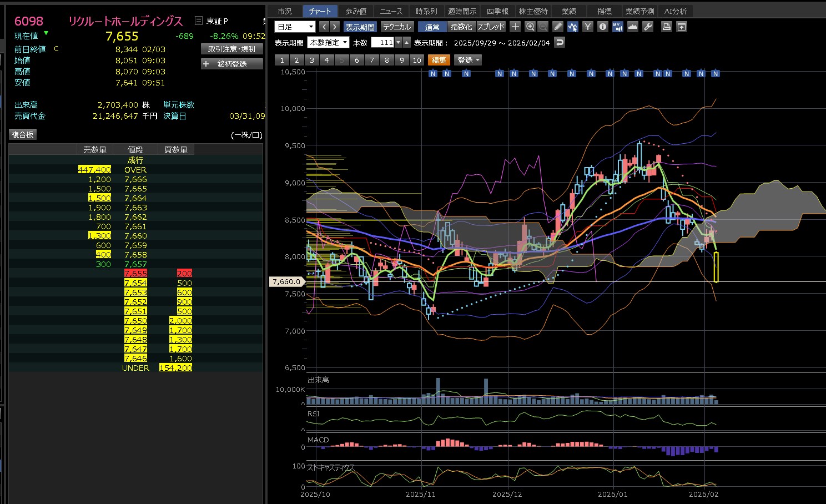Toggle 指数化 chart mode
Screen dimensions: 826x504
click(x=461, y=27)
